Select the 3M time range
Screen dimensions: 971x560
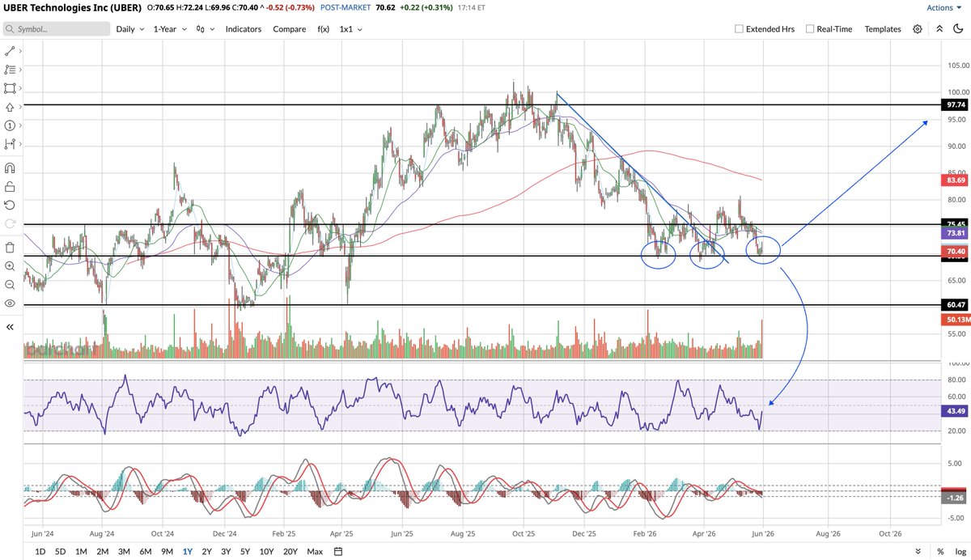[x=124, y=551]
